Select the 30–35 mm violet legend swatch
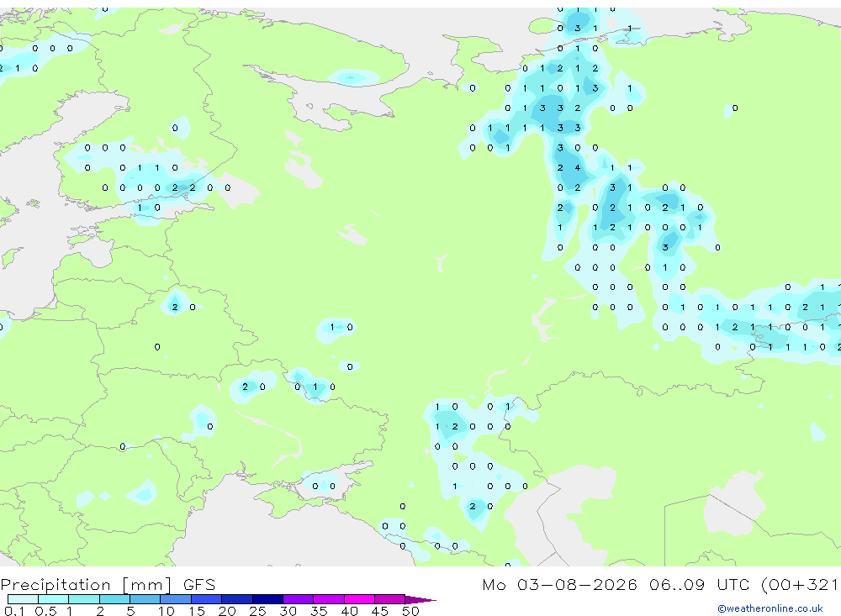Viewport: 841px width, 616px height. tap(299, 599)
